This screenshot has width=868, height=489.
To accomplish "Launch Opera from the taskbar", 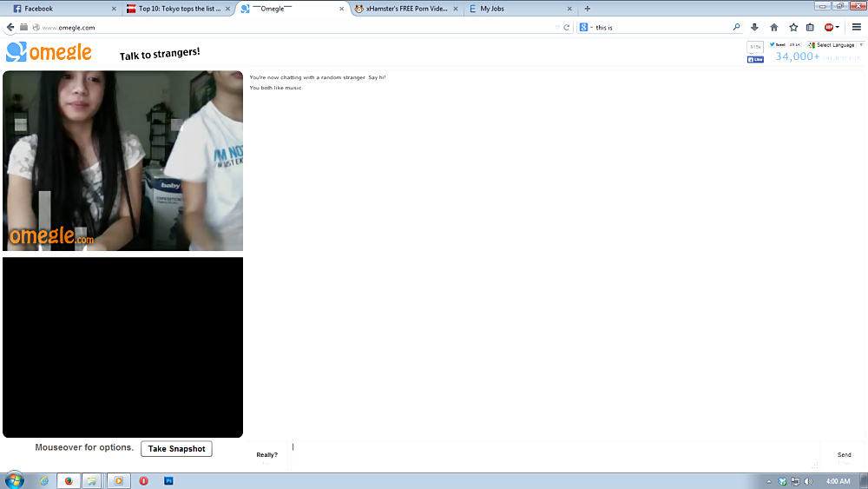I will 143,480.
